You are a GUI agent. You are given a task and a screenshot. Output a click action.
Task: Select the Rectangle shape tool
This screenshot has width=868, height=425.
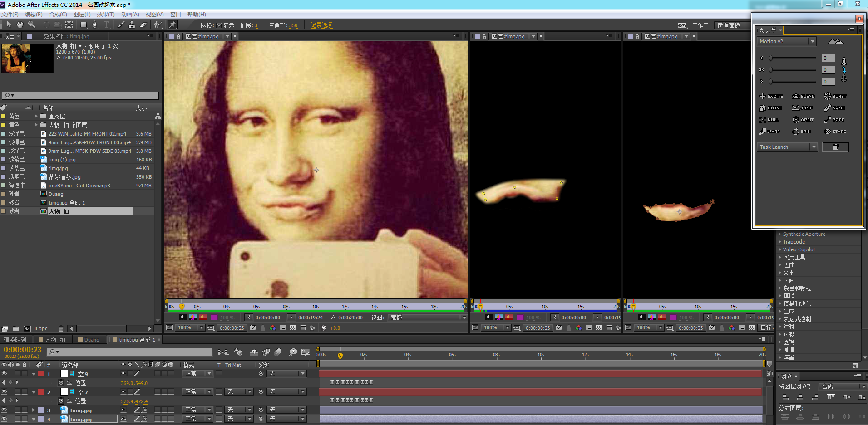tap(84, 25)
